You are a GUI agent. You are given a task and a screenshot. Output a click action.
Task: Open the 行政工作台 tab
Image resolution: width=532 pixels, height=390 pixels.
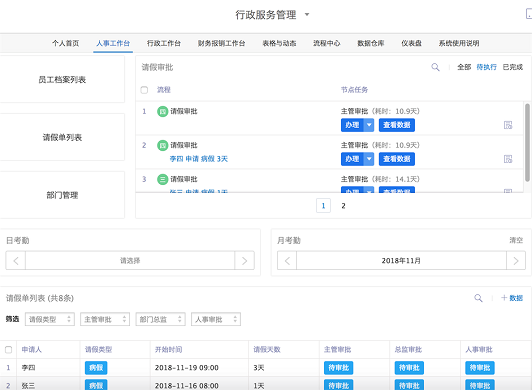point(164,43)
